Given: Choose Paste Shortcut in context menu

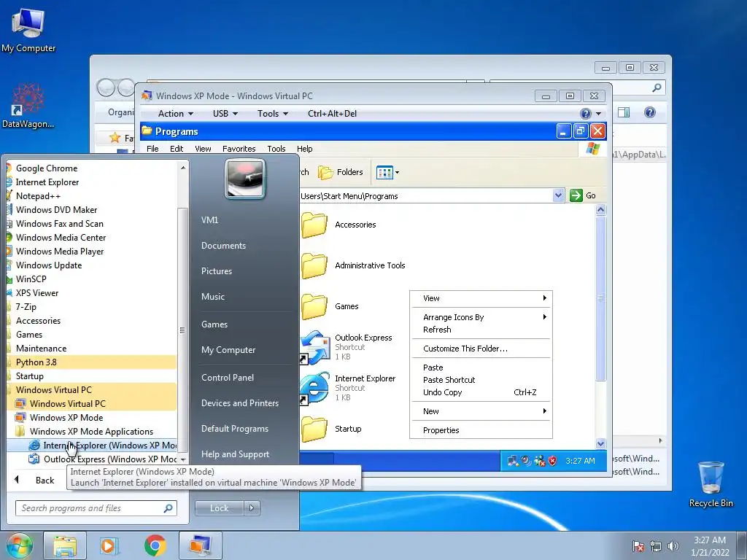Looking at the screenshot, I should pyautogui.click(x=481, y=380).
